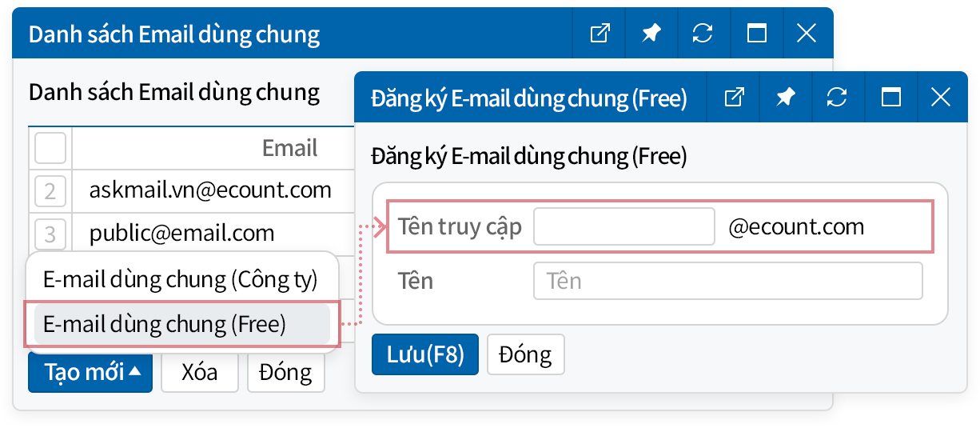Refresh the Đăng ký E-mail dùng chung dialog

[837, 98]
